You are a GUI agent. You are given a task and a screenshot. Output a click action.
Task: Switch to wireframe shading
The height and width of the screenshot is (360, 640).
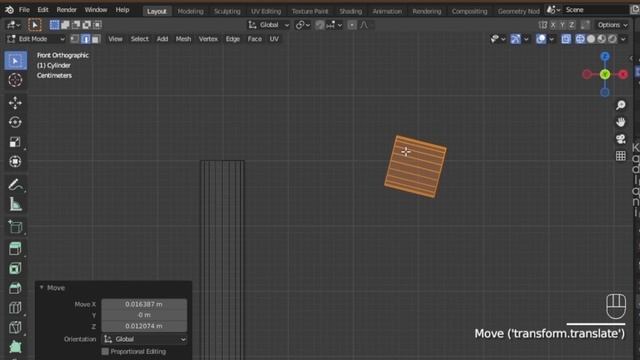580,39
